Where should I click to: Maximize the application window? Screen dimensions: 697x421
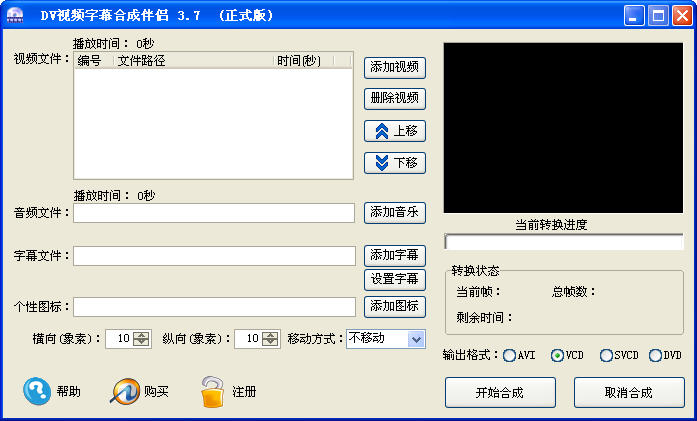point(658,16)
